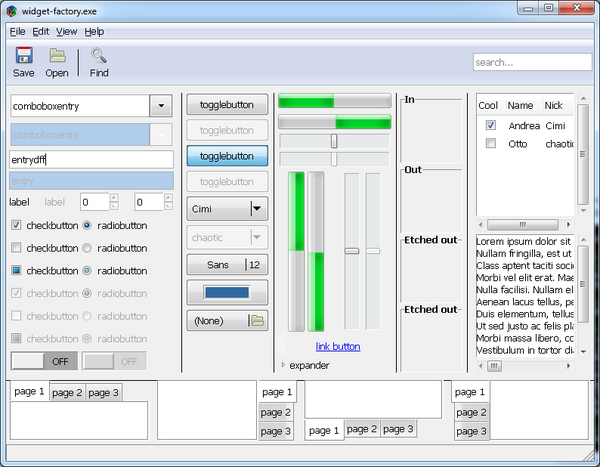Increase first spin box value with up arrow
This screenshot has width=600, height=467.
pos(113,197)
